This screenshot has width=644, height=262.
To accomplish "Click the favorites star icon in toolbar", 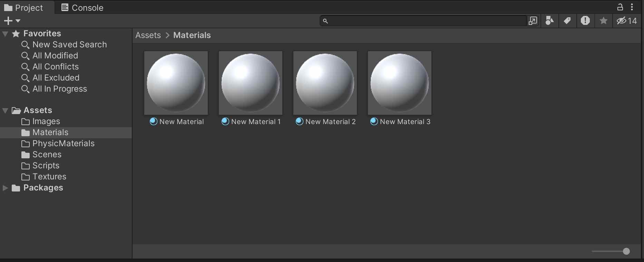I will pyautogui.click(x=603, y=21).
